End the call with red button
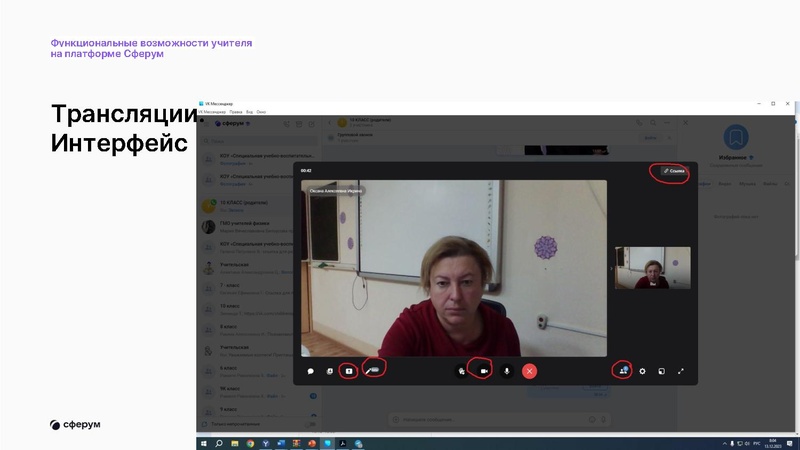The height and width of the screenshot is (450, 800). pyautogui.click(x=530, y=371)
